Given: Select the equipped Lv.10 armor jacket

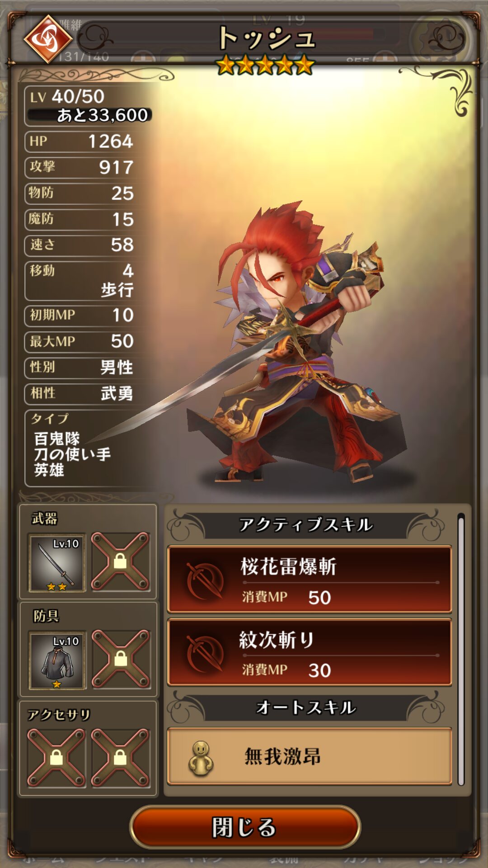Looking at the screenshot, I should pos(57,660).
